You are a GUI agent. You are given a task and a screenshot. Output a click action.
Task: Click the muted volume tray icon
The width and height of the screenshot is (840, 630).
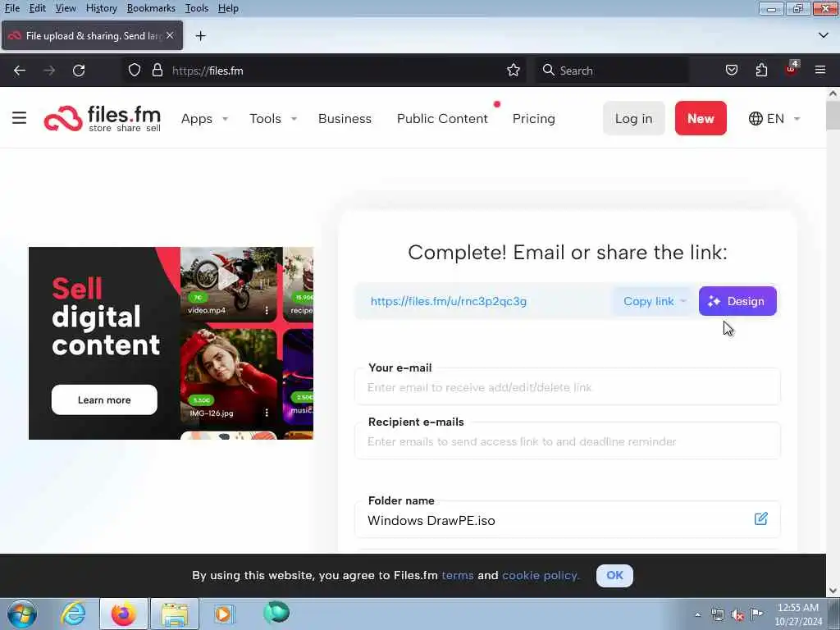tap(737, 615)
